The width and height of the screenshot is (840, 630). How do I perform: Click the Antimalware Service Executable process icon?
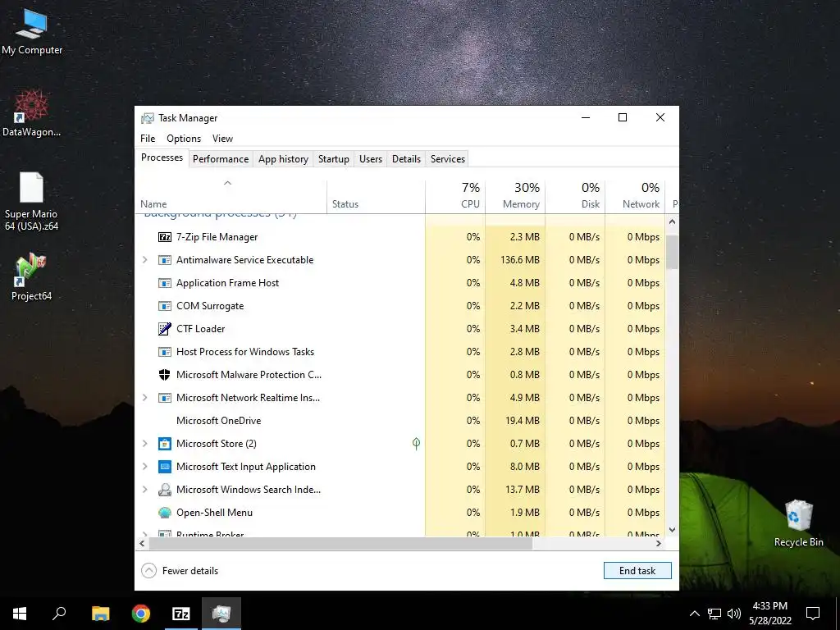point(164,260)
